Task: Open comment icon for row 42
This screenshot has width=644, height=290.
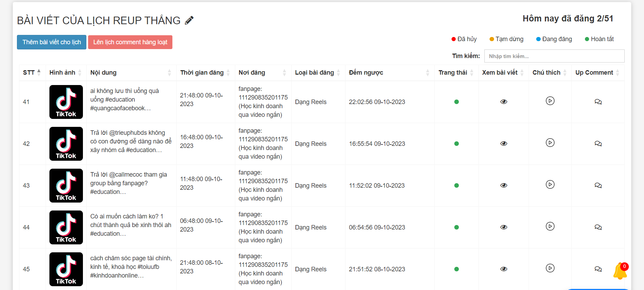Action: click(598, 143)
